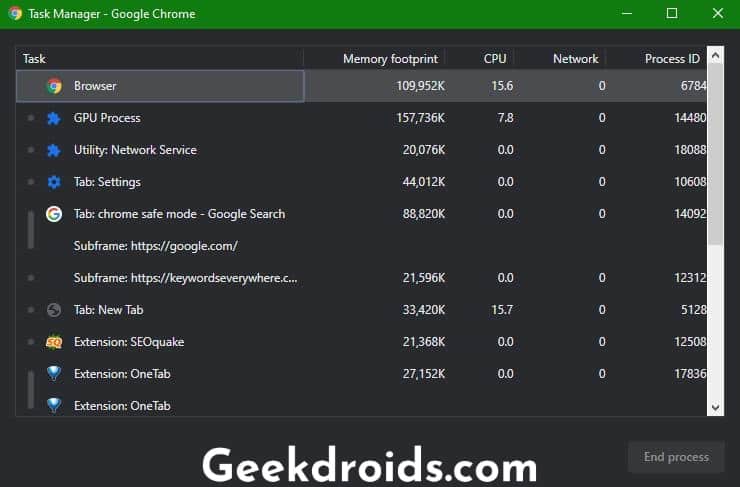Click process ID 10608

click(x=690, y=182)
